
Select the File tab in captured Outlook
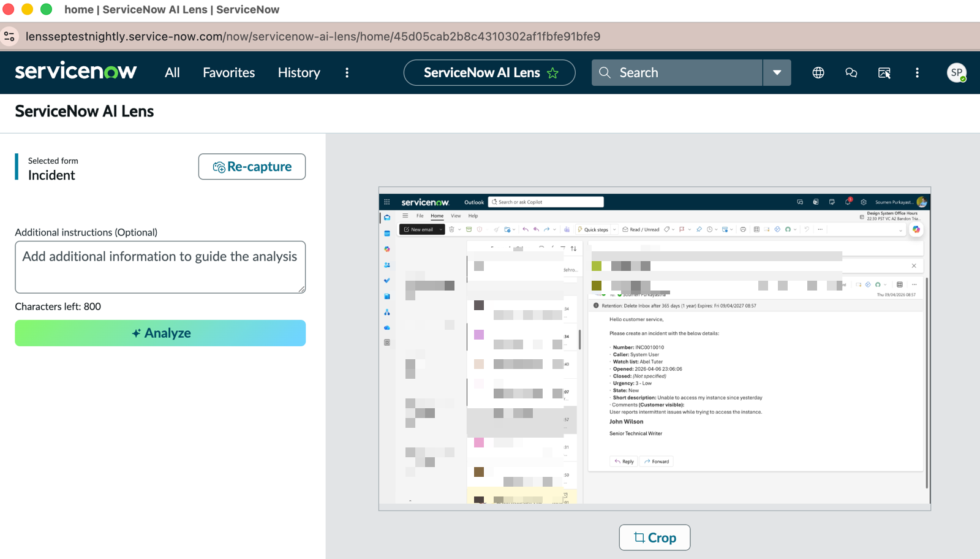tap(420, 216)
